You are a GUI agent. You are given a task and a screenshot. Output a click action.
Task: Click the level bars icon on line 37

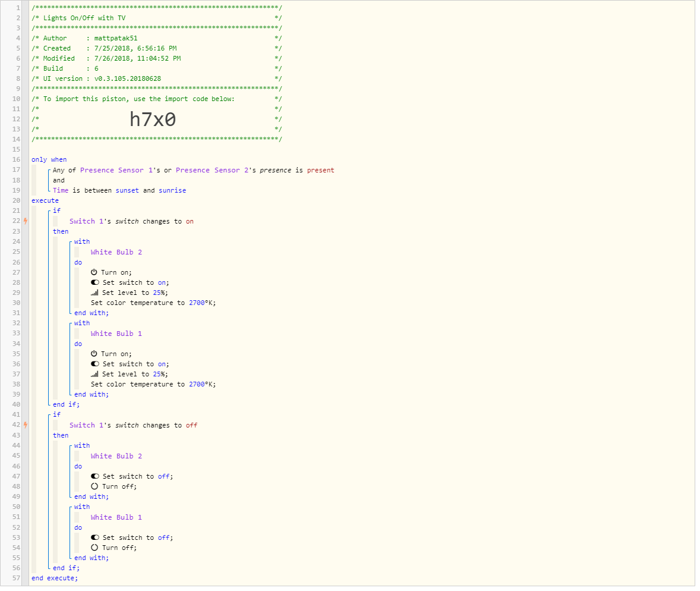tap(94, 375)
